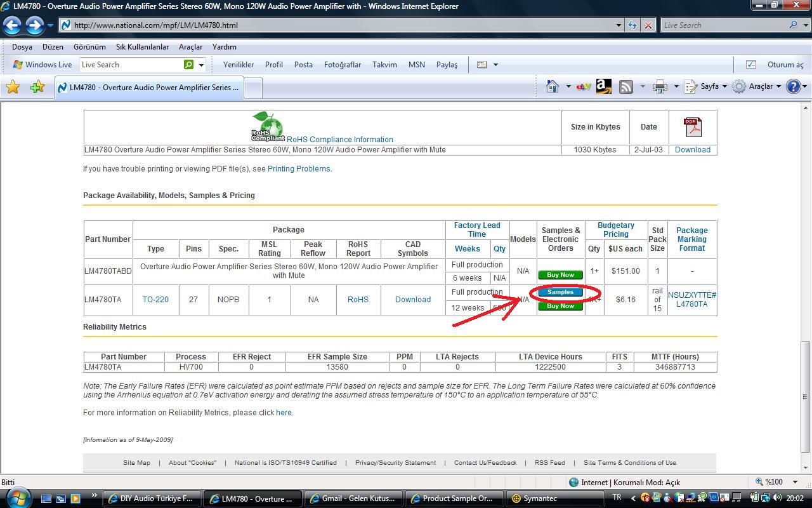812x508 pixels.
Task: Open the Amazon toolbar shortcut
Action: click(603, 87)
